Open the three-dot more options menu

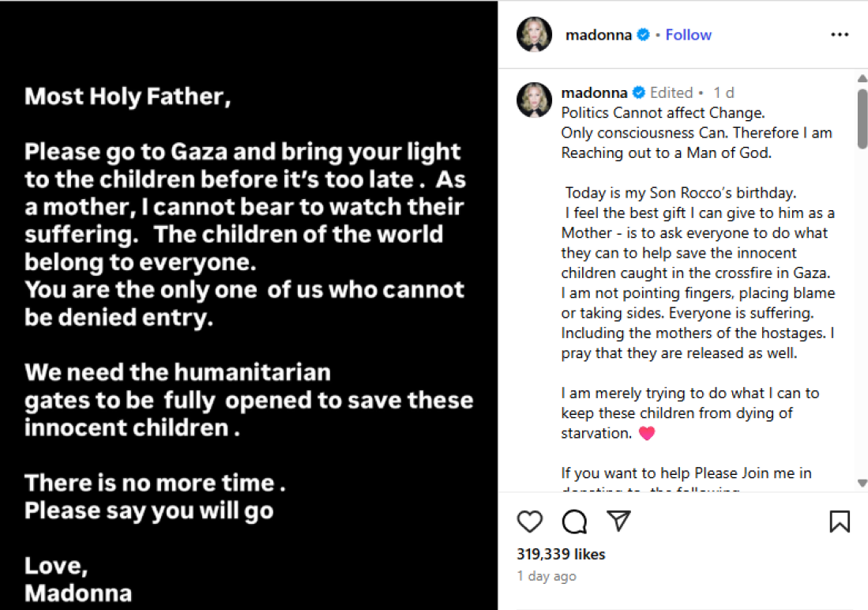(x=840, y=35)
